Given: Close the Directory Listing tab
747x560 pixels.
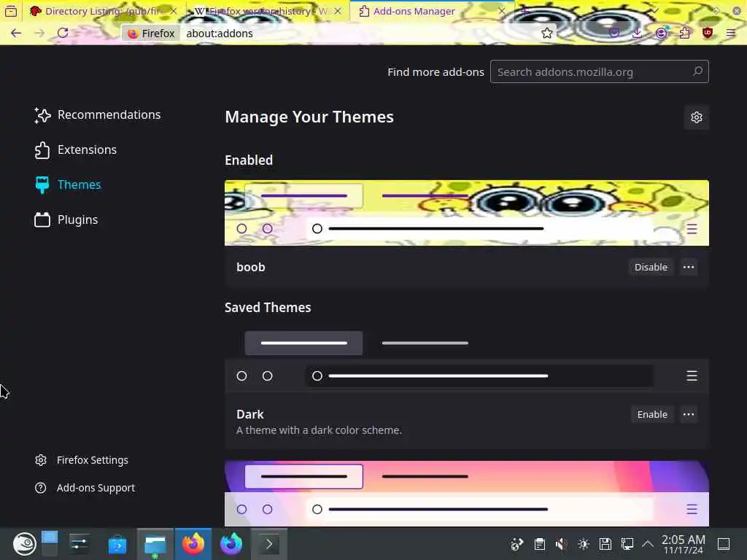Looking at the screenshot, I should tap(174, 11).
